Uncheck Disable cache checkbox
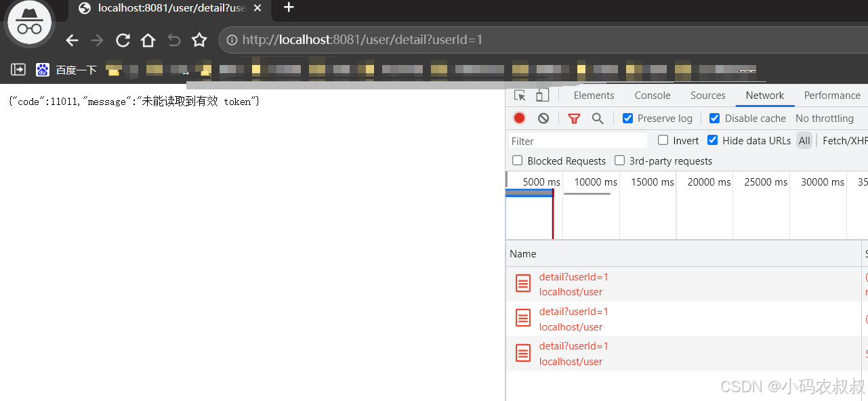 (x=714, y=118)
